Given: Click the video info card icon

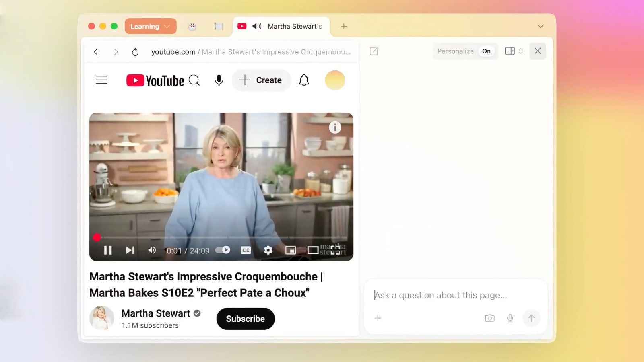Looking at the screenshot, I should (x=335, y=128).
